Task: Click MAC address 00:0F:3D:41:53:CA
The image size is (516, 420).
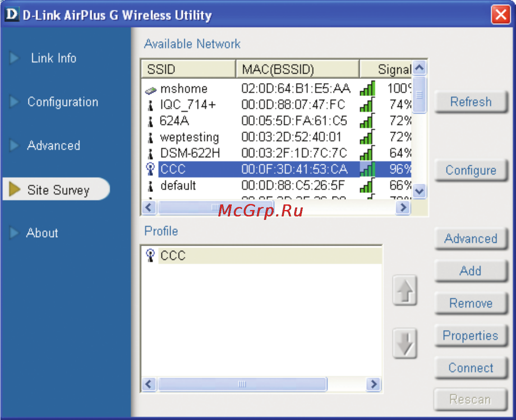Action: (x=294, y=169)
